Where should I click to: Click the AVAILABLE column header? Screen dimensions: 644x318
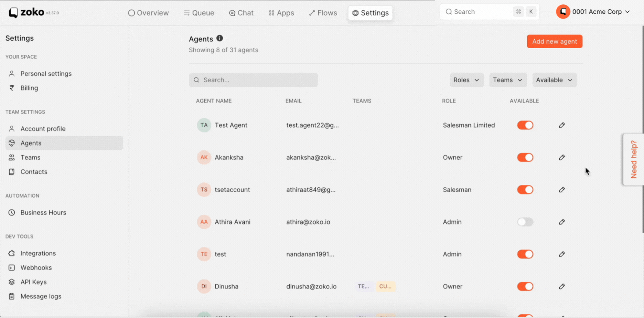(524, 101)
